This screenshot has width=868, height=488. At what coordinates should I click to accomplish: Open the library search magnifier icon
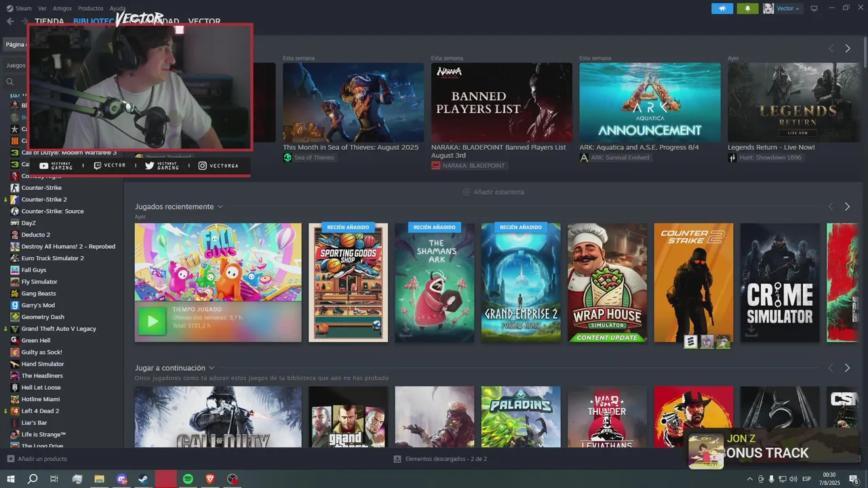(x=10, y=82)
